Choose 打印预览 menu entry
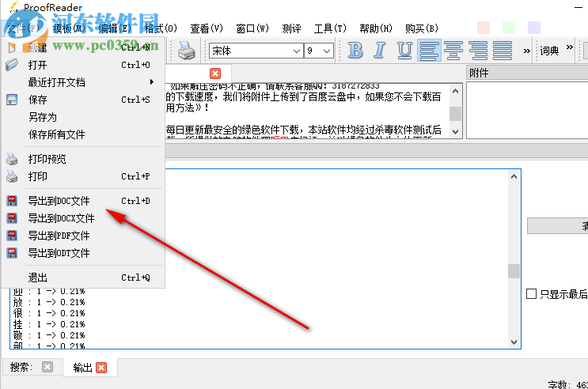588x389 pixels. (83, 159)
